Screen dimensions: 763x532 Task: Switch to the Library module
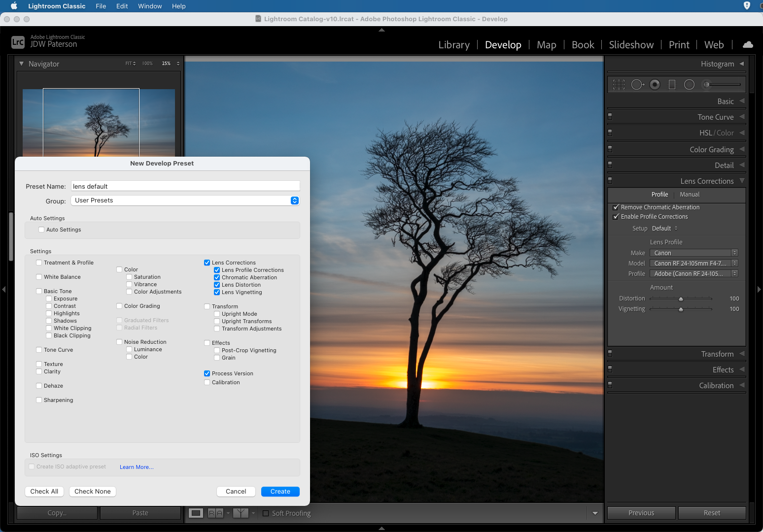tap(454, 45)
